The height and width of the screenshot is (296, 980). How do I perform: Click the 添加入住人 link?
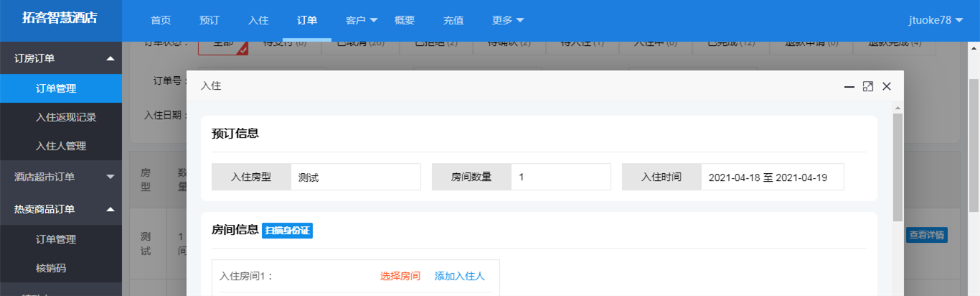(460, 276)
